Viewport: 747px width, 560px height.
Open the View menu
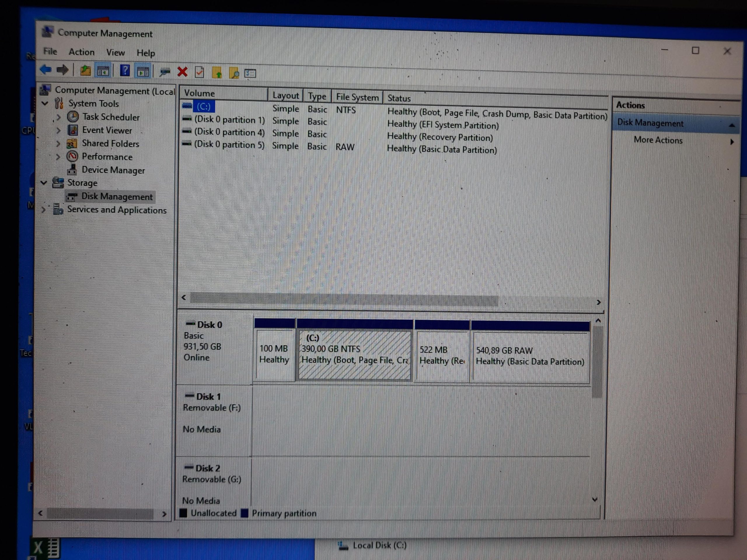pos(116,53)
